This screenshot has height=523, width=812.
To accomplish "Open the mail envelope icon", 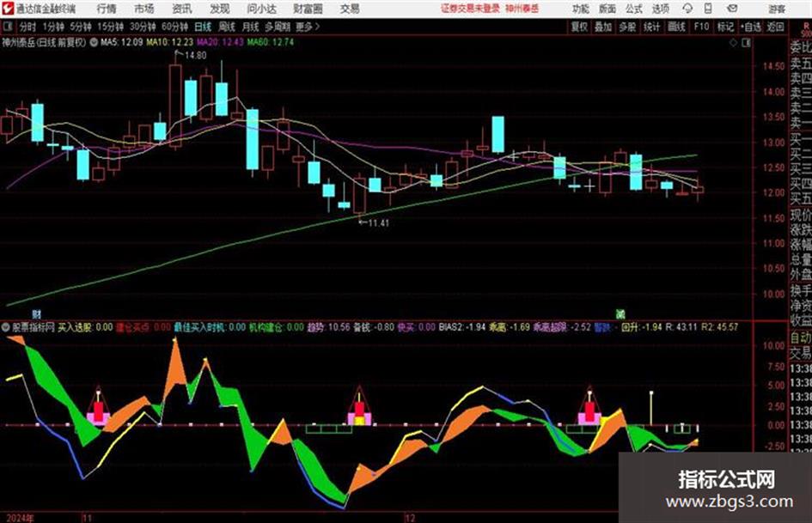I will [732, 9].
